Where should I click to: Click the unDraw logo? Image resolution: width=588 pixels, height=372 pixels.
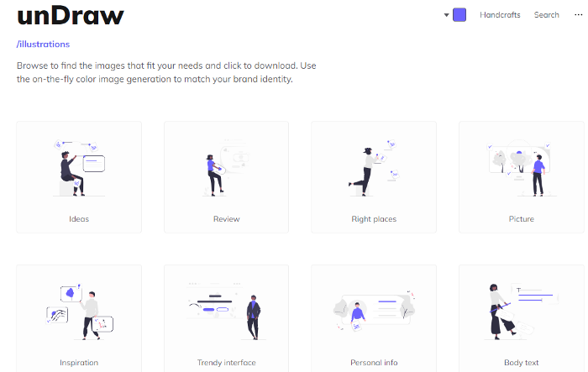(x=71, y=16)
